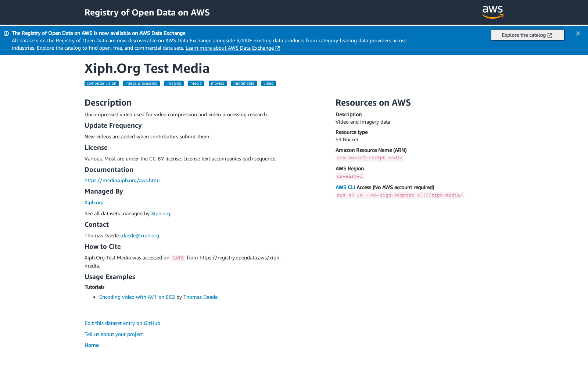Click the License heading

tap(96, 148)
